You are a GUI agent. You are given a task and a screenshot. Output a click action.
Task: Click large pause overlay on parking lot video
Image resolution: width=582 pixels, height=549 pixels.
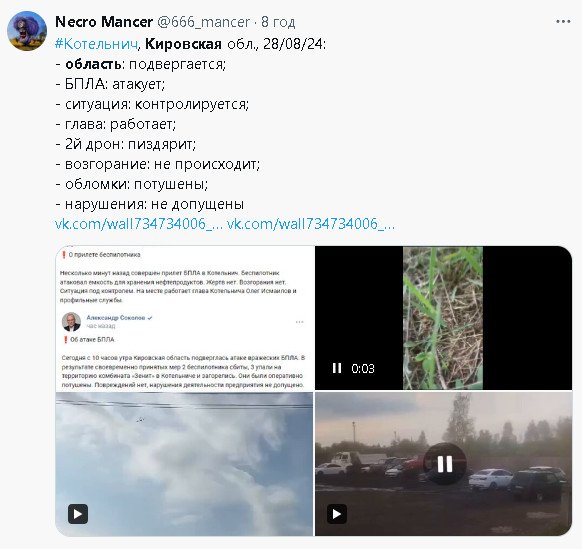(445, 464)
